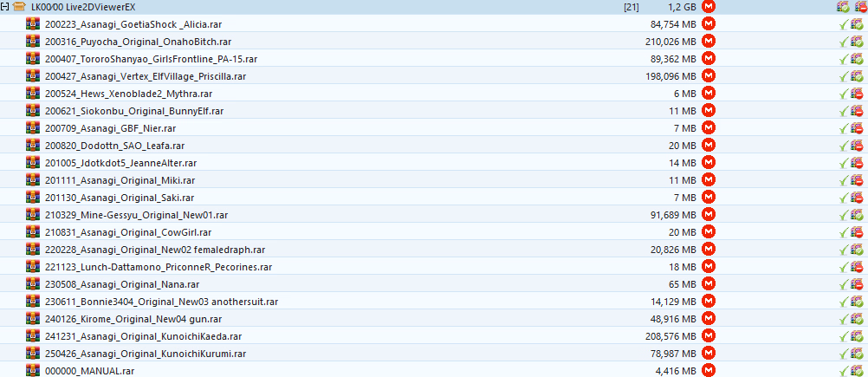This screenshot has width=868, height=377.
Task: Click the RAR icon for 000000_MANUAL.rar
Action: [34, 371]
